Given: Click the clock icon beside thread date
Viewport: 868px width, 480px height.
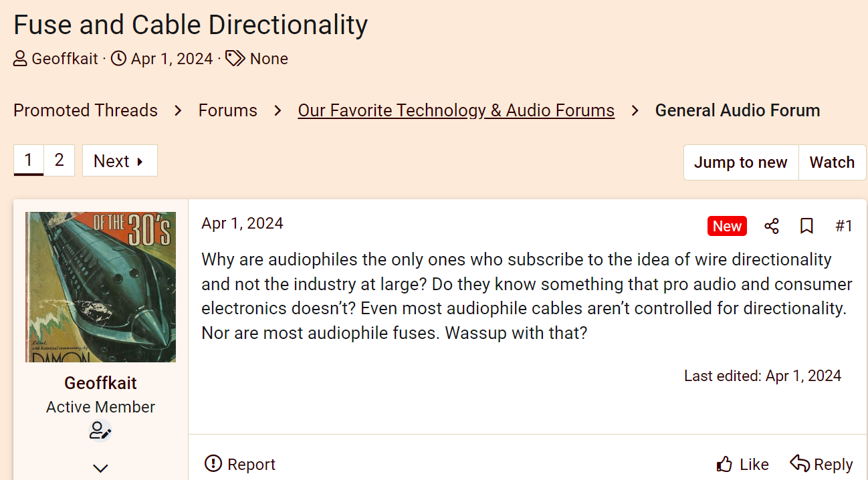Looking at the screenshot, I should click(118, 59).
